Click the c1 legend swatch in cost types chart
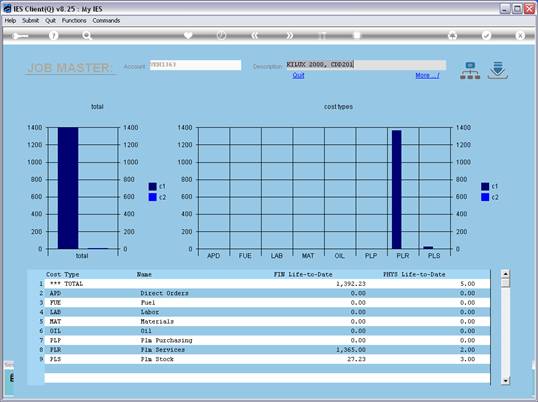Image resolution: width=538 pixels, height=402 pixels. point(485,186)
